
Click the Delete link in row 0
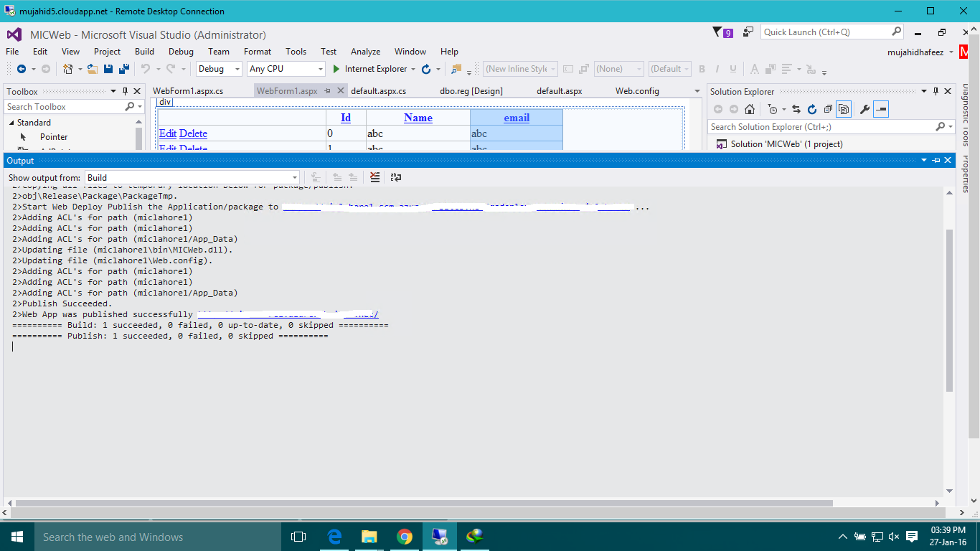[x=193, y=133]
